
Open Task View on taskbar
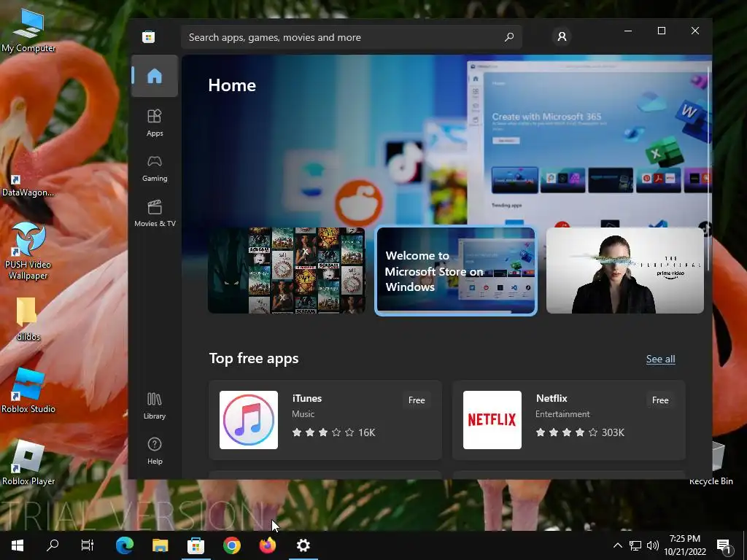coord(88,545)
